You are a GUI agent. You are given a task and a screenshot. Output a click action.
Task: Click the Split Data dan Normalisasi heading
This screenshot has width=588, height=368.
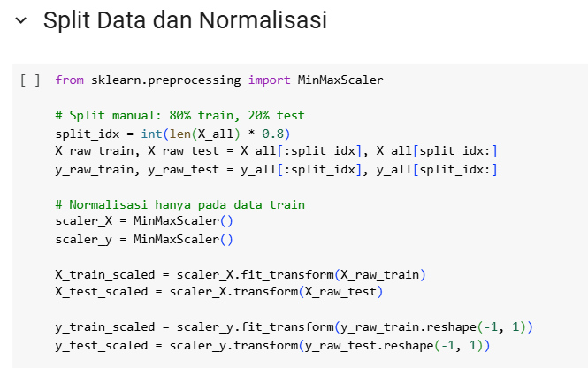click(185, 20)
